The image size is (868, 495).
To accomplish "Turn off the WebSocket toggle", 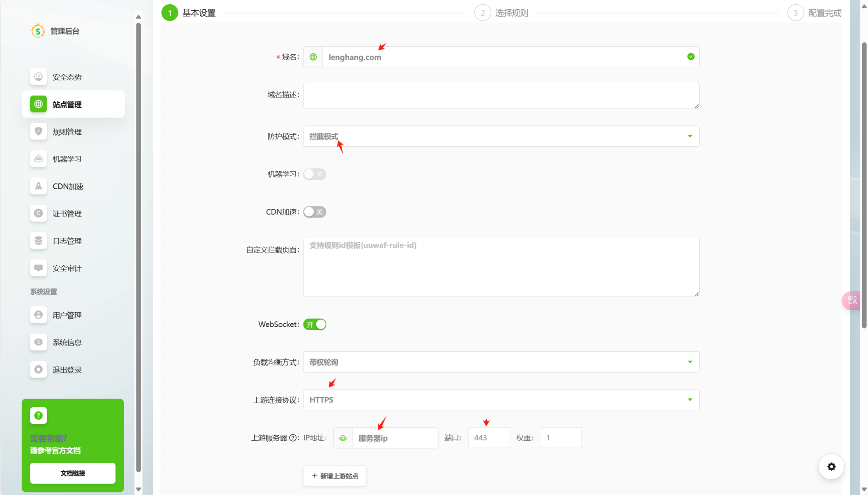I will pyautogui.click(x=314, y=325).
